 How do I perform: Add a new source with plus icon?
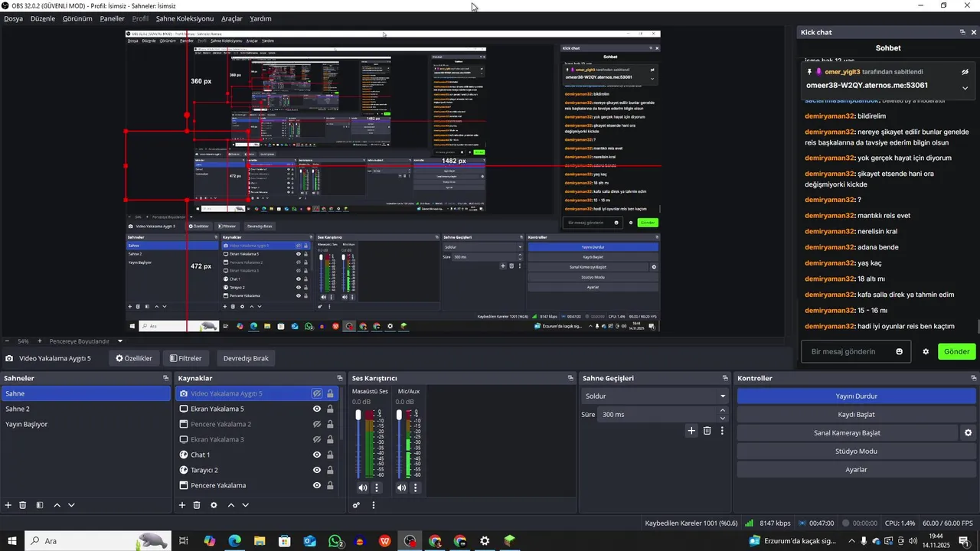(x=182, y=505)
